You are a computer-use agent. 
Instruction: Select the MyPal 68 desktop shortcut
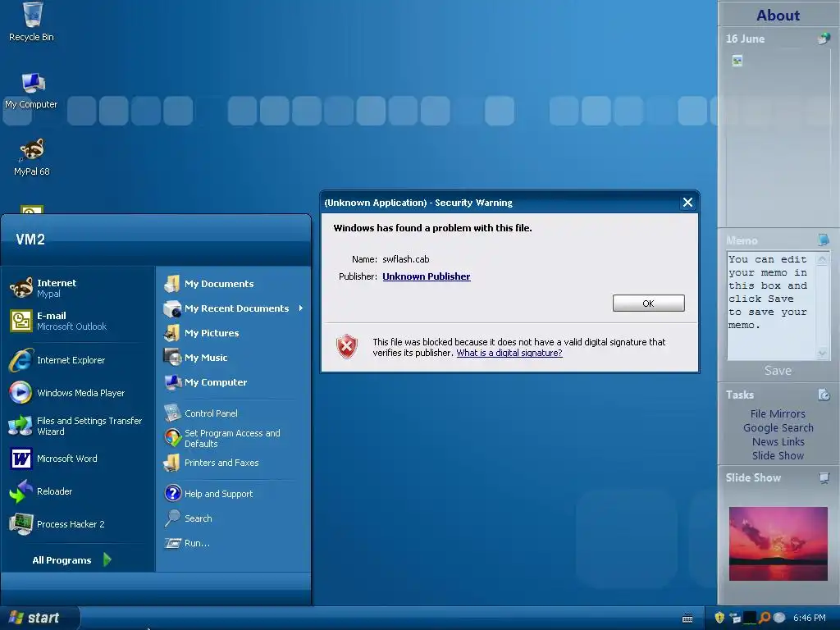pyautogui.click(x=32, y=157)
